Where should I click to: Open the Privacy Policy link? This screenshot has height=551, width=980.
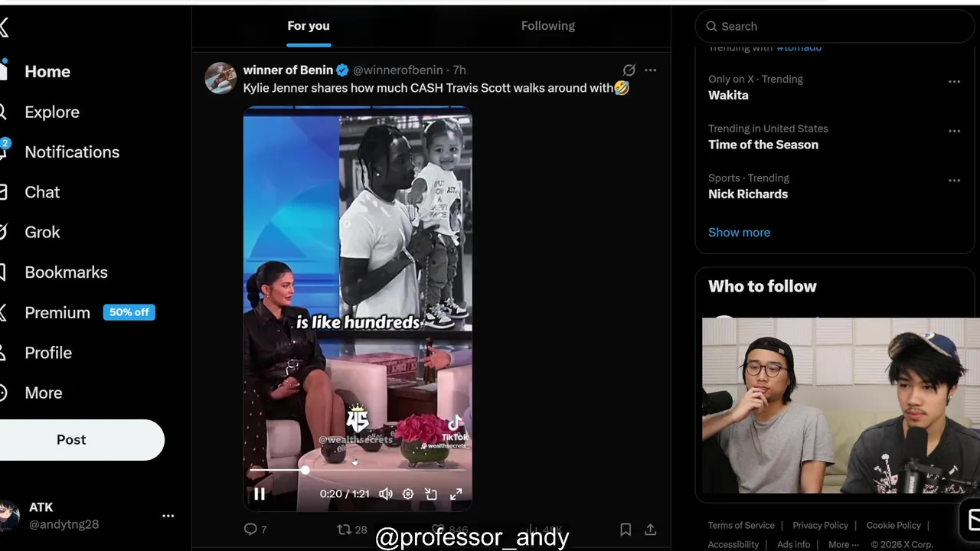[x=820, y=525]
